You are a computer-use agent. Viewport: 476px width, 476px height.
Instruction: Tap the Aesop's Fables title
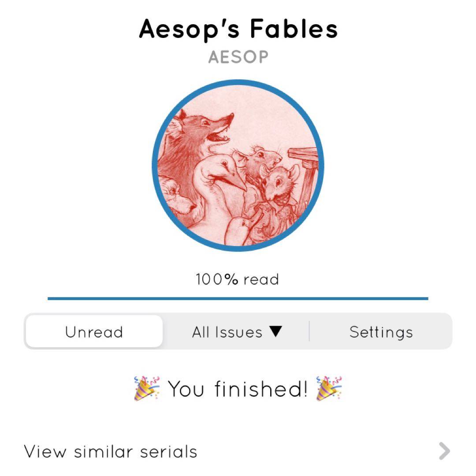[238, 29]
